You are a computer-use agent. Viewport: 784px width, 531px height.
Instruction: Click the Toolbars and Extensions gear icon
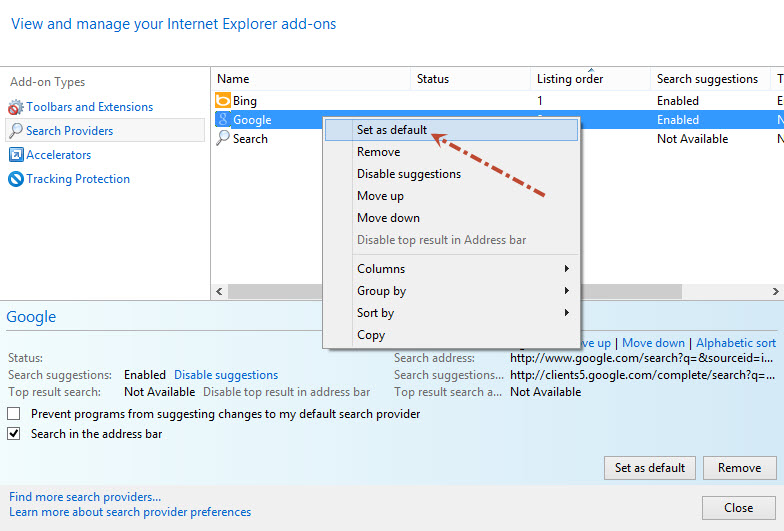(16, 107)
